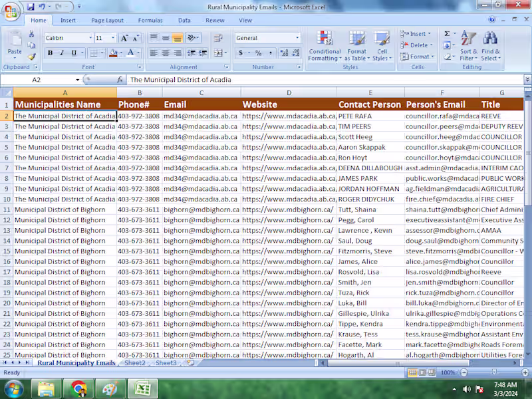Screen dimensions: 532x399
Task: Increase the cell indent
Action: 203,53
